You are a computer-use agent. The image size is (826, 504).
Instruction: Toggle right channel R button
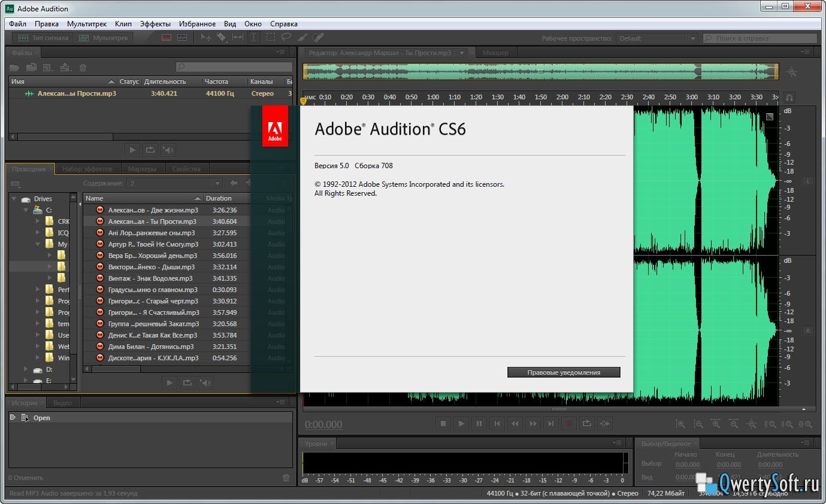click(807, 330)
